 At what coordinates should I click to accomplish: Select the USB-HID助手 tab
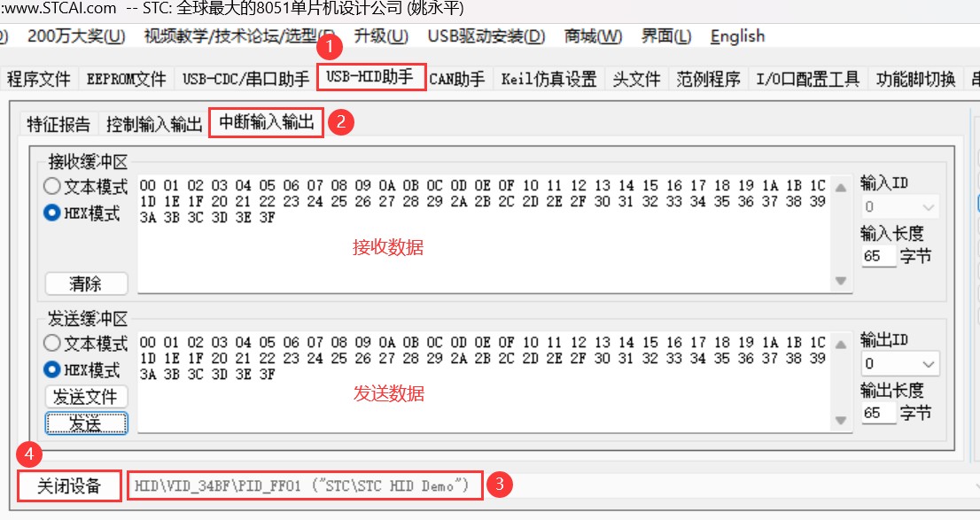pyautogui.click(x=370, y=77)
